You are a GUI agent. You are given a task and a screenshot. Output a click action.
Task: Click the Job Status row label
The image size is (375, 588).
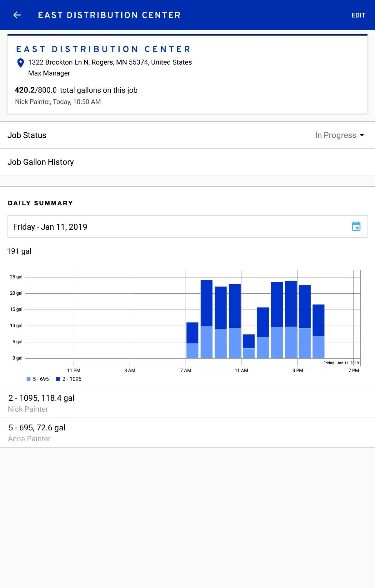tap(27, 135)
